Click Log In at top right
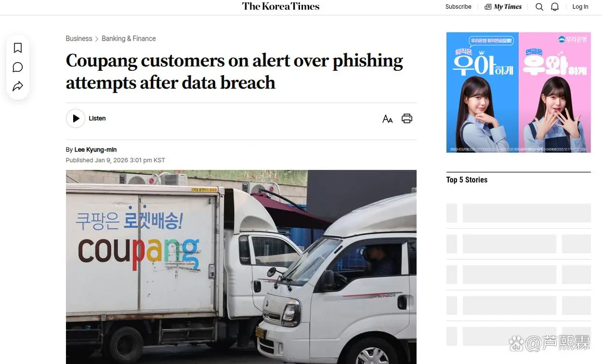The height and width of the screenshot is (364, 602). click(x=580, y=7)
